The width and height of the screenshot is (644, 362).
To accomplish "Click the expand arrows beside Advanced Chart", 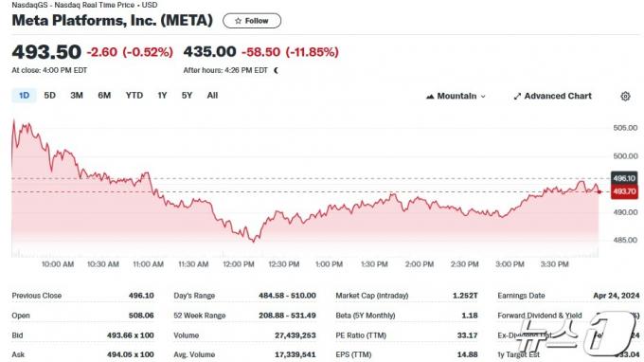I will (517, 96).
